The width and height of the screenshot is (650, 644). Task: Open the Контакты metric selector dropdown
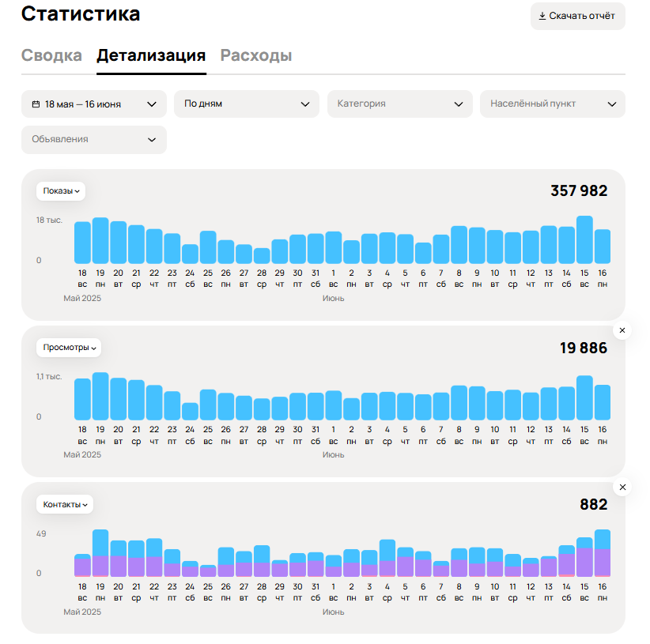(64, 504)
